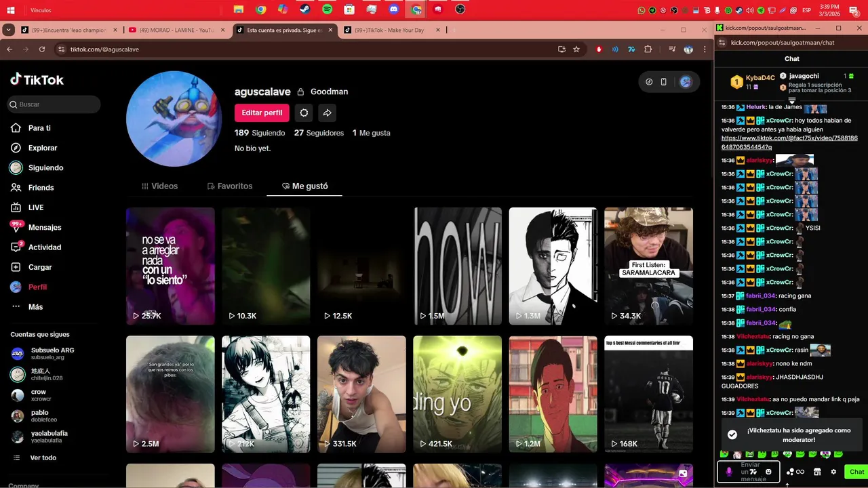Open the tiktok.com link in Kick chat
This screenshot has width=868, height=488.
[789, 142]
